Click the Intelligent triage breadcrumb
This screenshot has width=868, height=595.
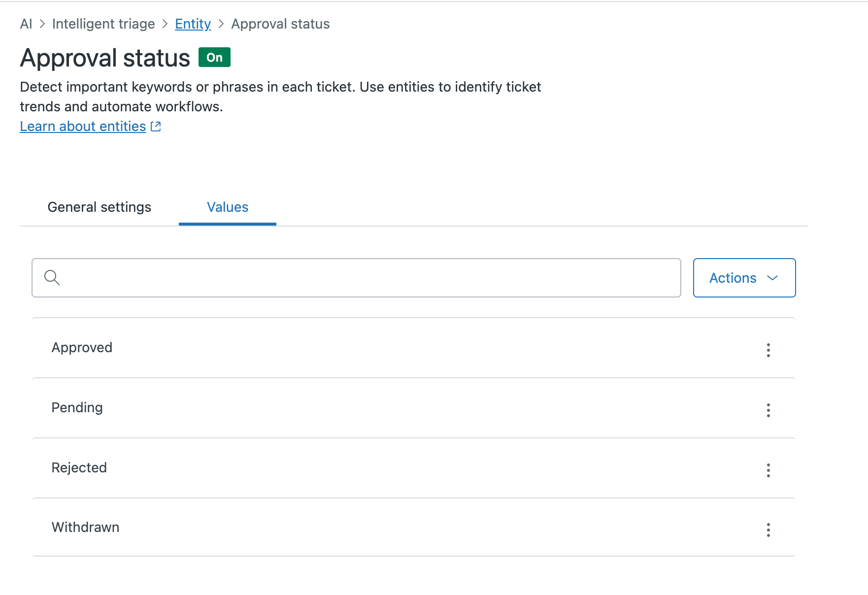[103, 24]
